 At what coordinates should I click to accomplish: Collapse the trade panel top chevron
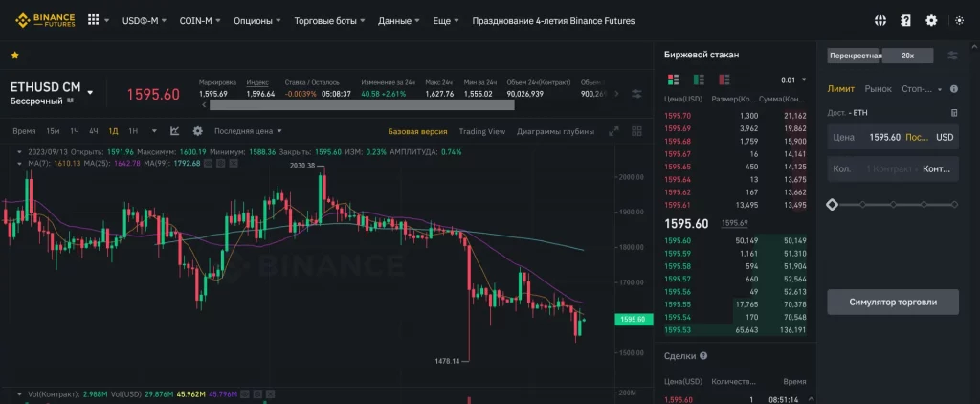tap(972, 48)
